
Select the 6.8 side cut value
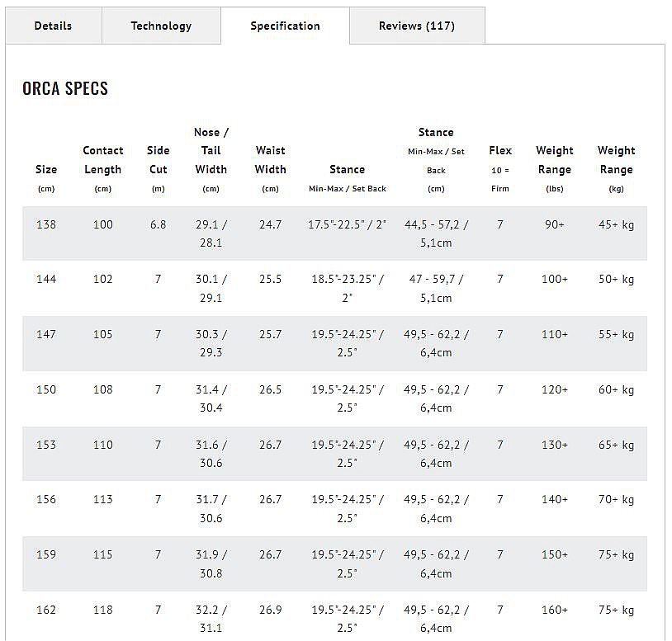(158, 224)
